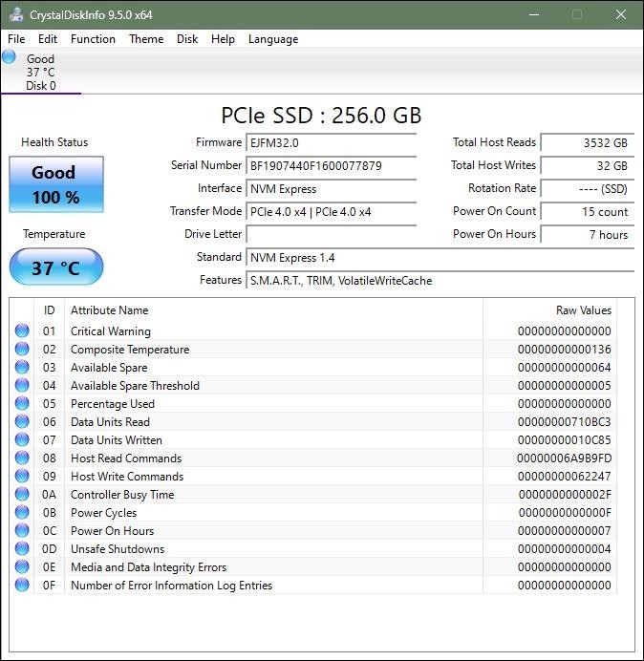Click raw value 0000000710BC3
Screen dimensions: 644x661
(565, 422)
